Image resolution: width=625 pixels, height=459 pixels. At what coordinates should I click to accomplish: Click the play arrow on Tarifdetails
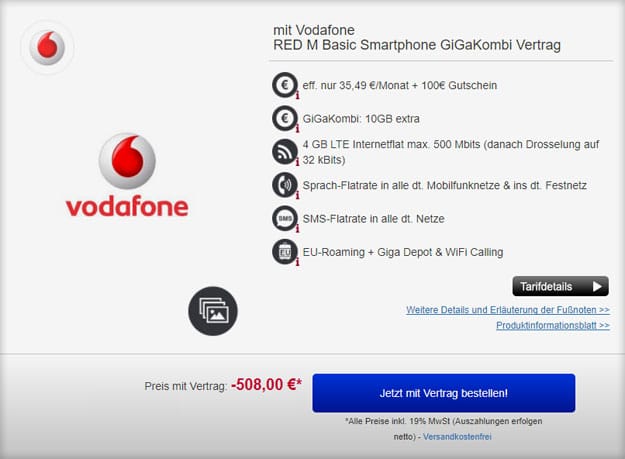[x=597, y=286]
